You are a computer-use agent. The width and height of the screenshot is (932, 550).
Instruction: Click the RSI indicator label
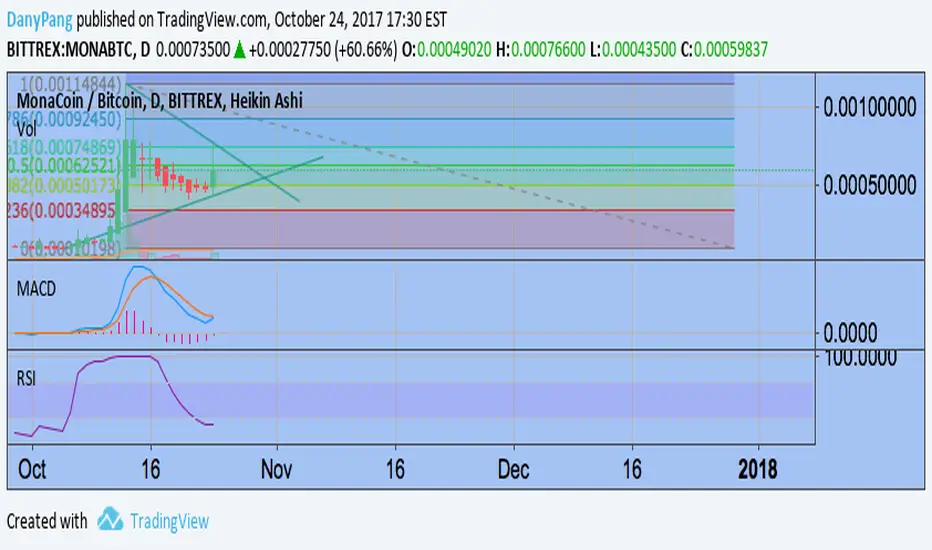[26, 378]
